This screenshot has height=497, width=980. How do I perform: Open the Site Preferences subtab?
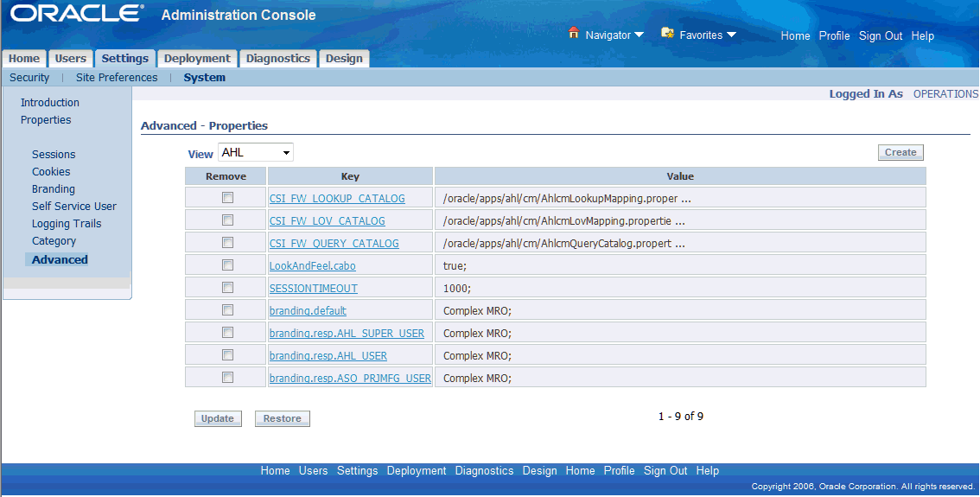click(117, 78)
